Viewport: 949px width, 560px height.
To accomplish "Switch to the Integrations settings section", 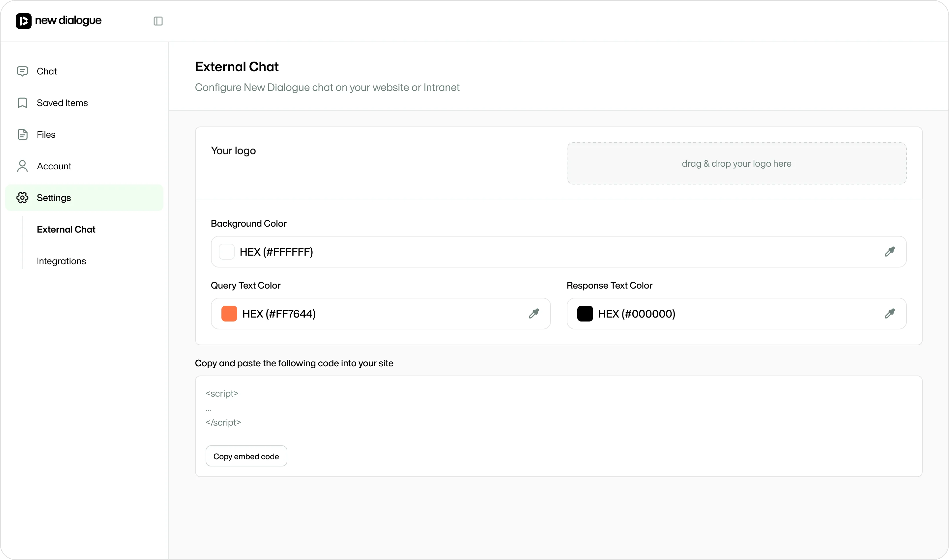I will [x=61, y=261].
